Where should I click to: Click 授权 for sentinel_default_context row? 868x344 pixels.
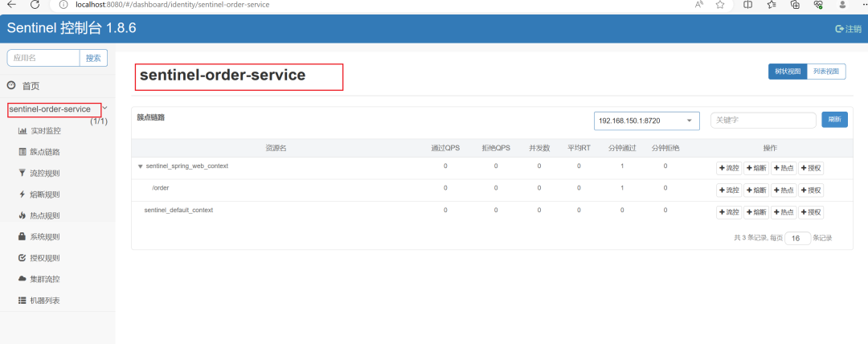click(811, 213)
